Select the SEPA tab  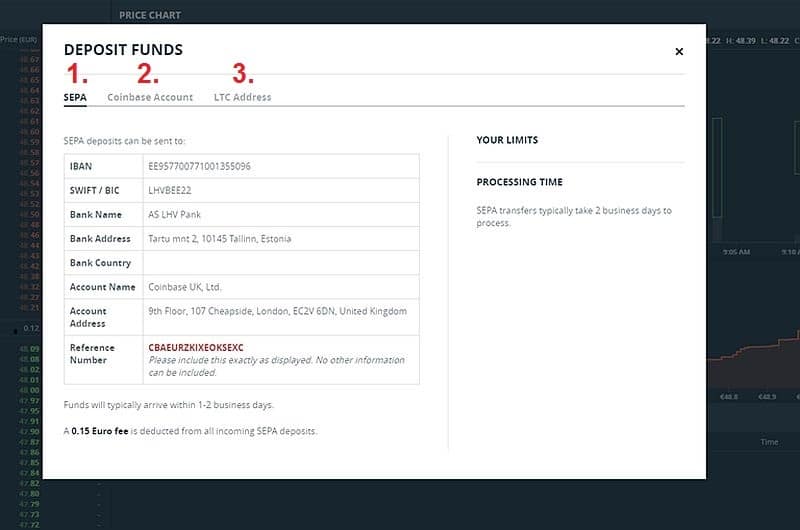click(75, 97)
